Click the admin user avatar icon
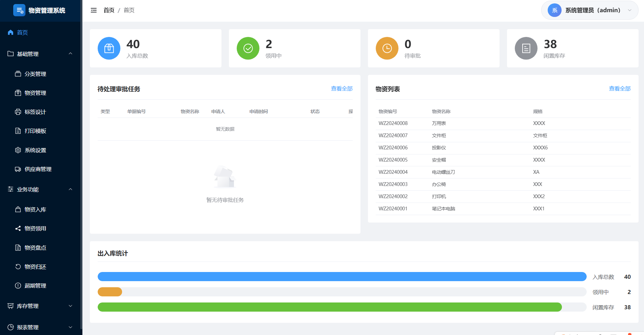The width and height of the screenshot is (644, 335). (x=554, y=10)
